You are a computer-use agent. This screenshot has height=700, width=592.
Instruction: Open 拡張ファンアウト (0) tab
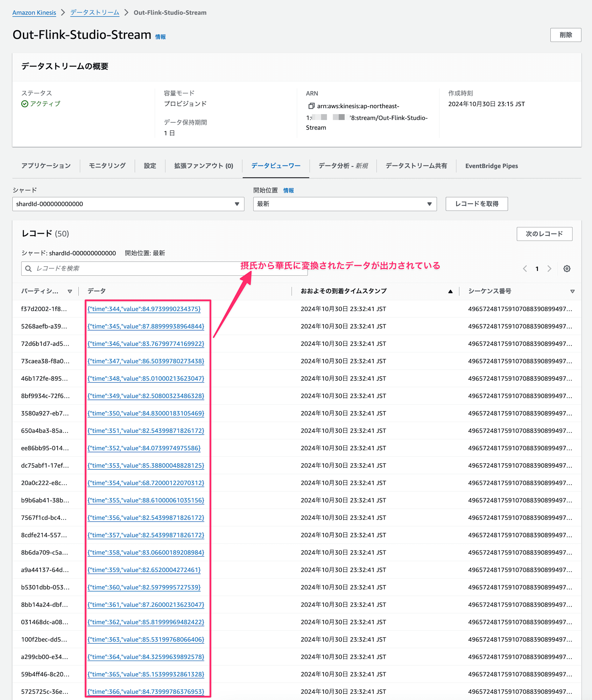tap(204, 166)
